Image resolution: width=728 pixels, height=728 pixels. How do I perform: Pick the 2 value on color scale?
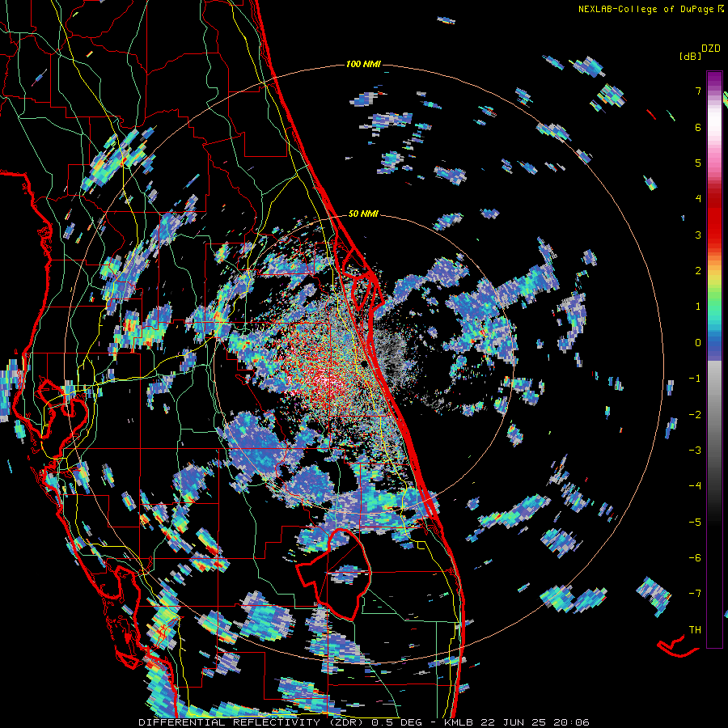pos(698,271)
